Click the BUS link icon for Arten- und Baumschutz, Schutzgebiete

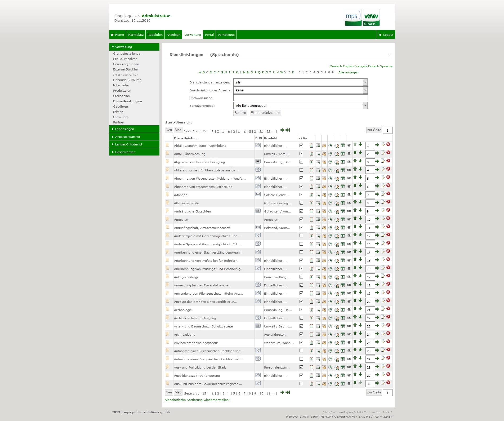(258, 326)
